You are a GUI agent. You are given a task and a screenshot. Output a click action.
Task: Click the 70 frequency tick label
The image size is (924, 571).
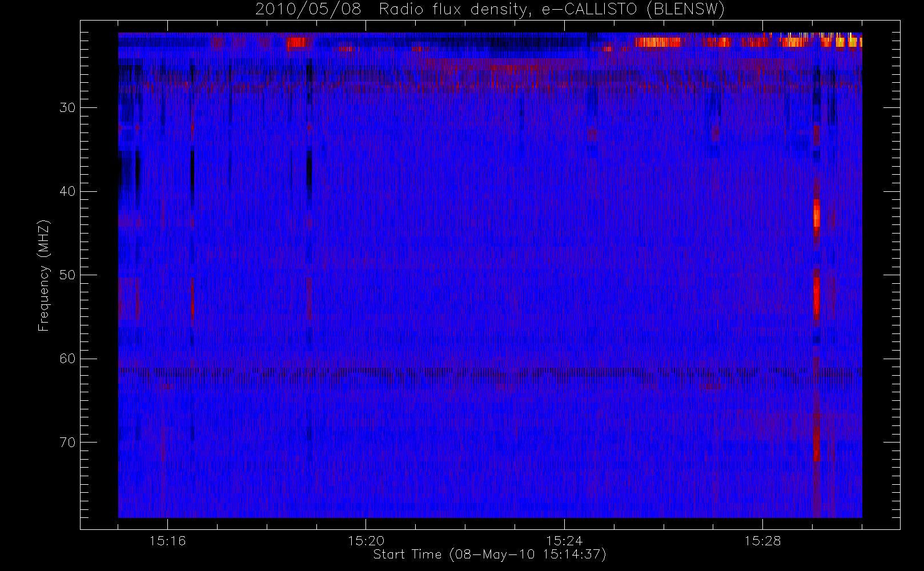67,442
